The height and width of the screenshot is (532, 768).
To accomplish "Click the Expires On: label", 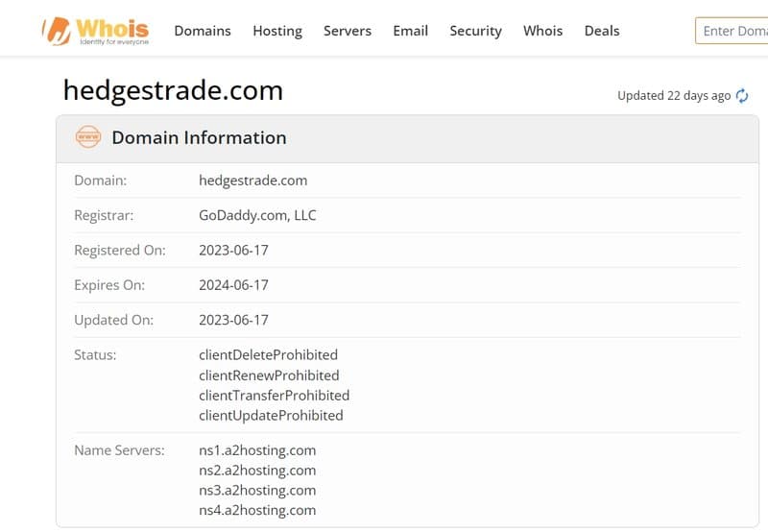I will click(109, 284).
